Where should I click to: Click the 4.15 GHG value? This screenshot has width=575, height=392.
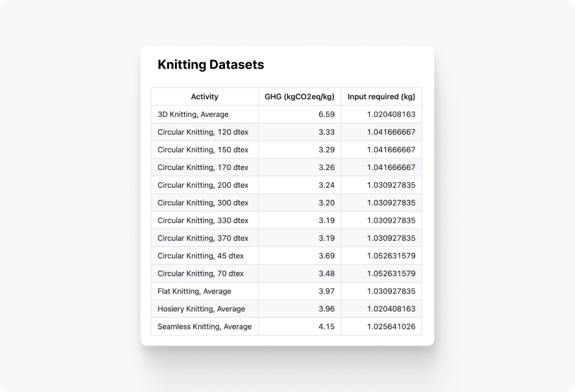click(x=327, y=327)
